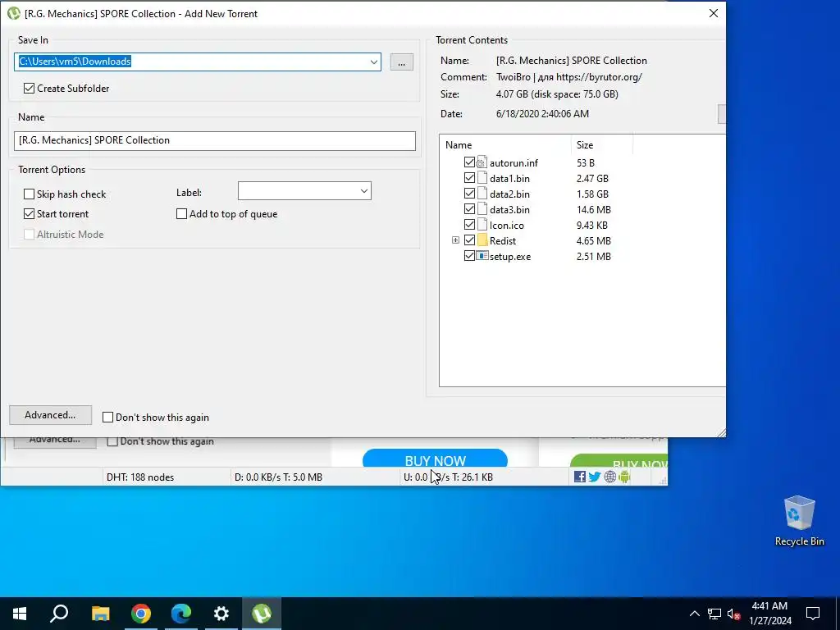Close the Add New Torrent dialog
This screenshot has width=840, height=630.
713,13
